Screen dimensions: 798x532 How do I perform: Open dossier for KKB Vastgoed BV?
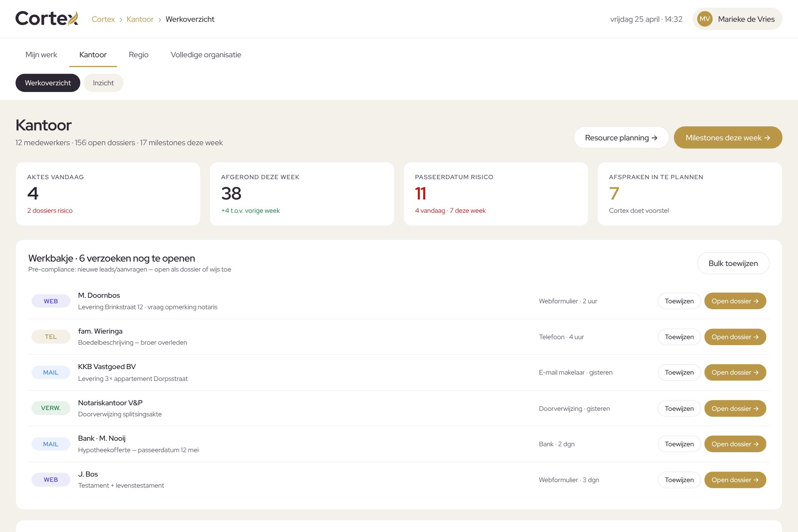pos(735,372)
